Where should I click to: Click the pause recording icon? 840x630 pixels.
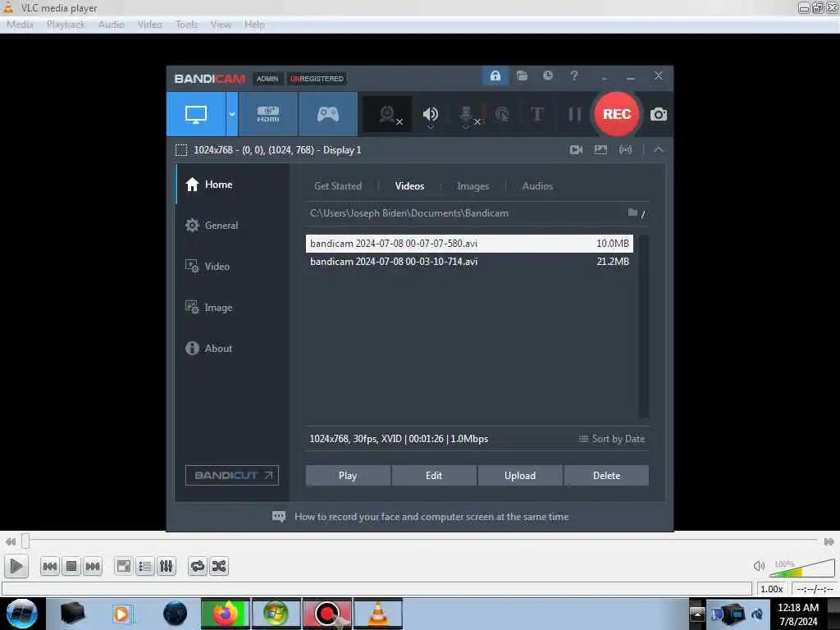click(x=574, y=114)
